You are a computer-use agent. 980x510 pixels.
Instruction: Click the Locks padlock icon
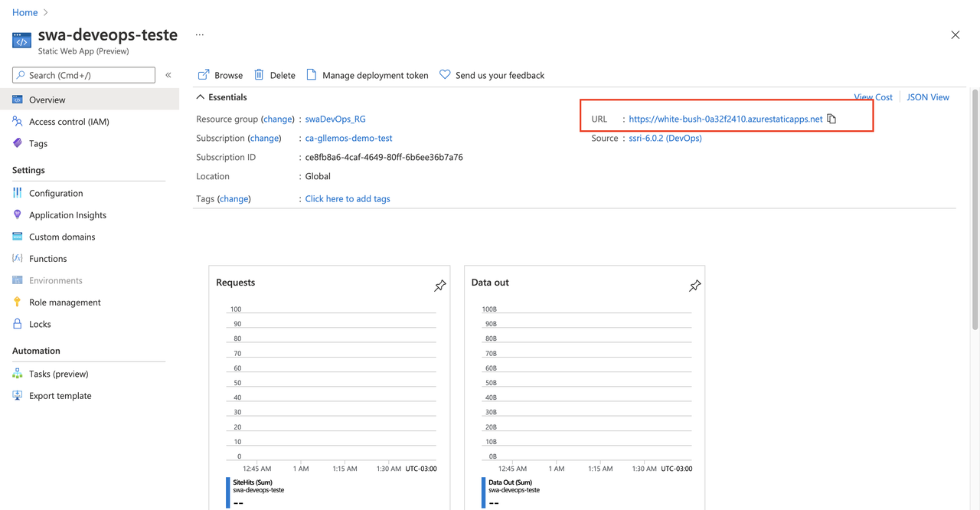point(18,324)
